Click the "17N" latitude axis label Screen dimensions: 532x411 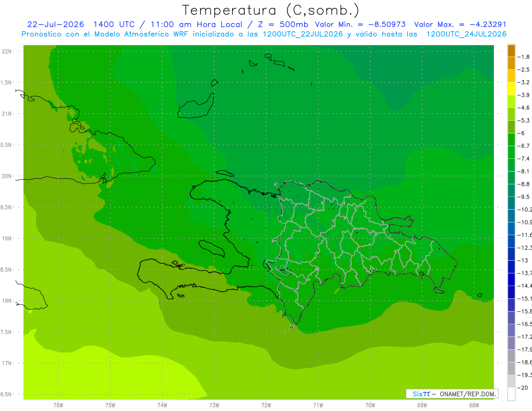click(8, 364)
